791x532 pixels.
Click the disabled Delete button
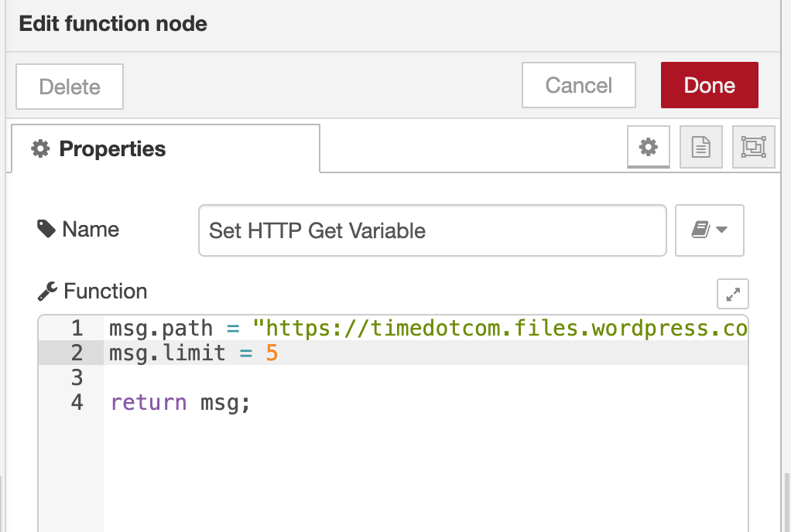69,87
